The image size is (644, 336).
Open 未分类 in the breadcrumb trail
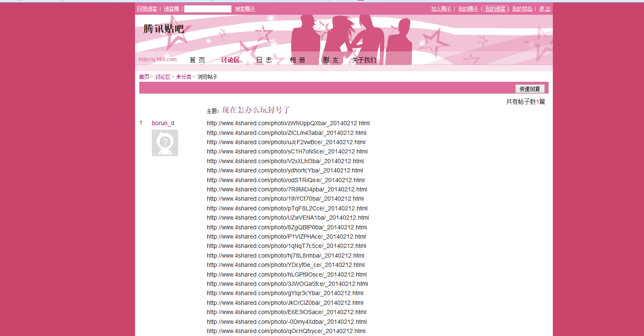tap(183, 77)
